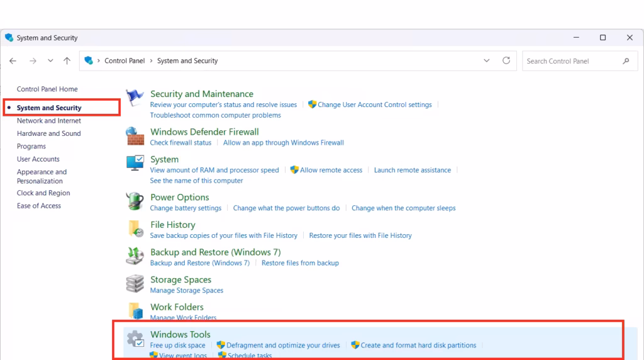Click the Power Options battery icon
Viewport: 644px width, 360px height.
(x=135, y=201)
